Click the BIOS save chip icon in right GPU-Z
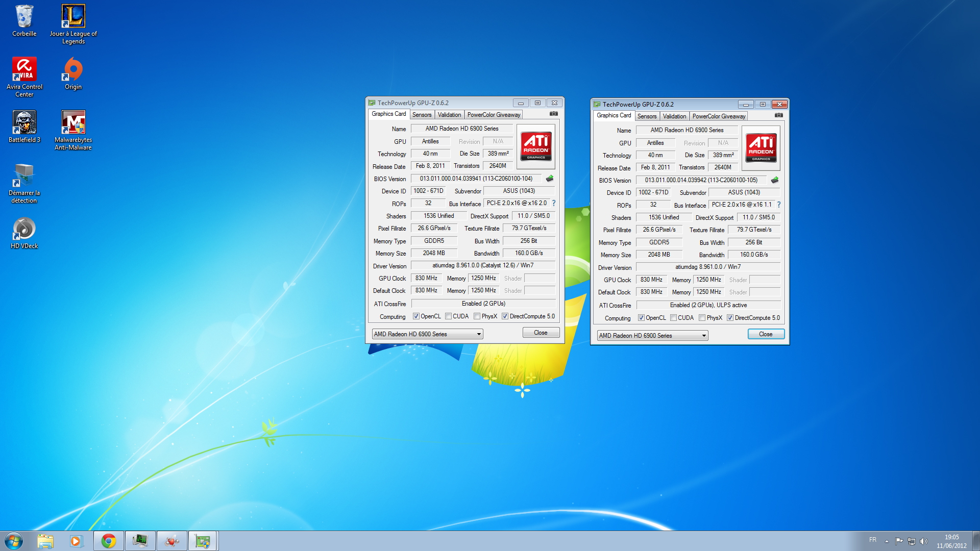980x551 pixels. tap(775, 180)
